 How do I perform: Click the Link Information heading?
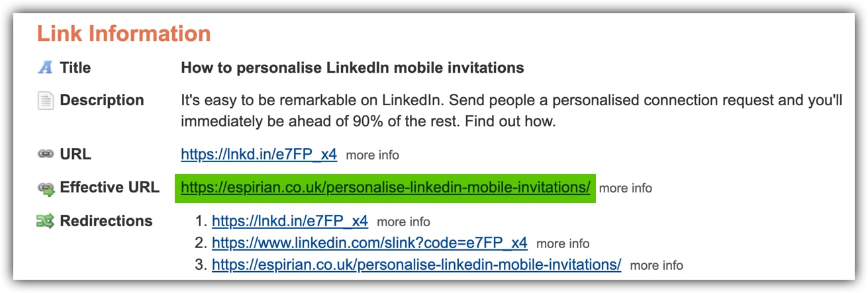124,33
